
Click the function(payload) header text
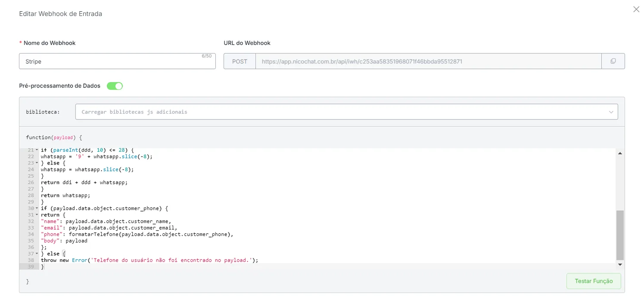tap(54, 137)
